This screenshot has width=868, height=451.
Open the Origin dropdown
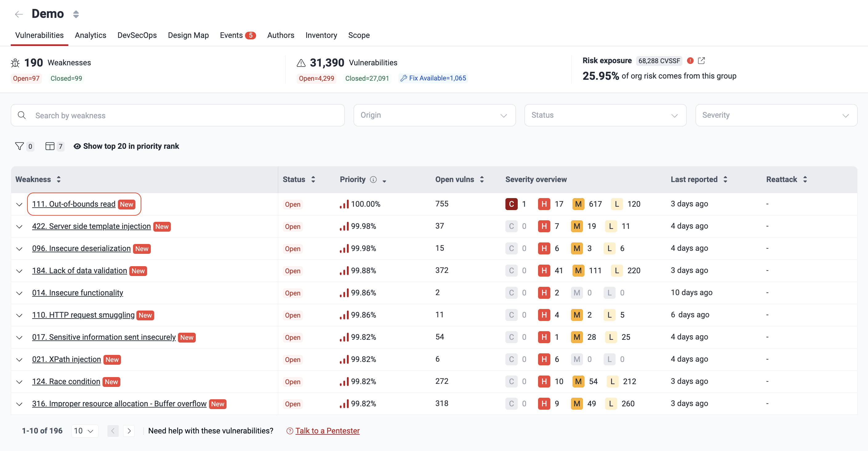(x=434, y=115)
